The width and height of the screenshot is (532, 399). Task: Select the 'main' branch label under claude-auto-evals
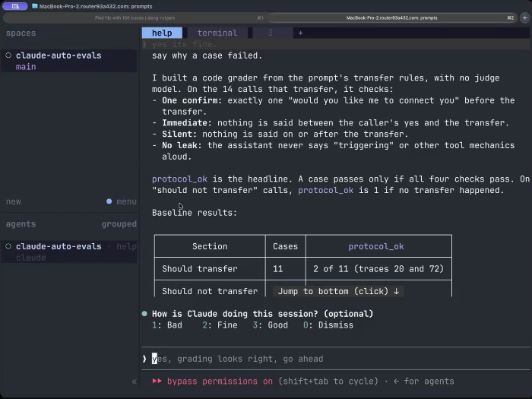click(26, 67)
